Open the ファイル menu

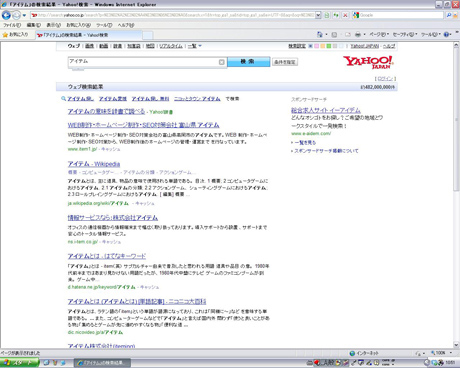click(x=12, y=25)
